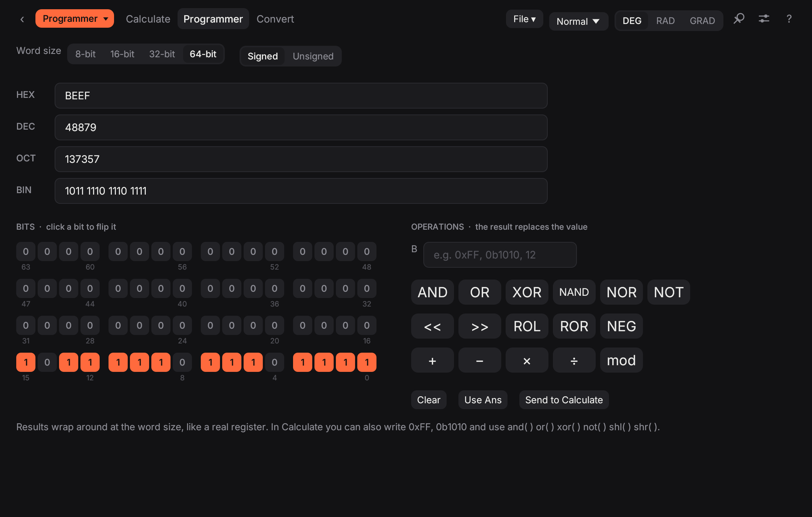Image resolution: width=812 pixels, height=517 pixels.
Task: Flip bit 15
Action: click(x=26, y=363)
